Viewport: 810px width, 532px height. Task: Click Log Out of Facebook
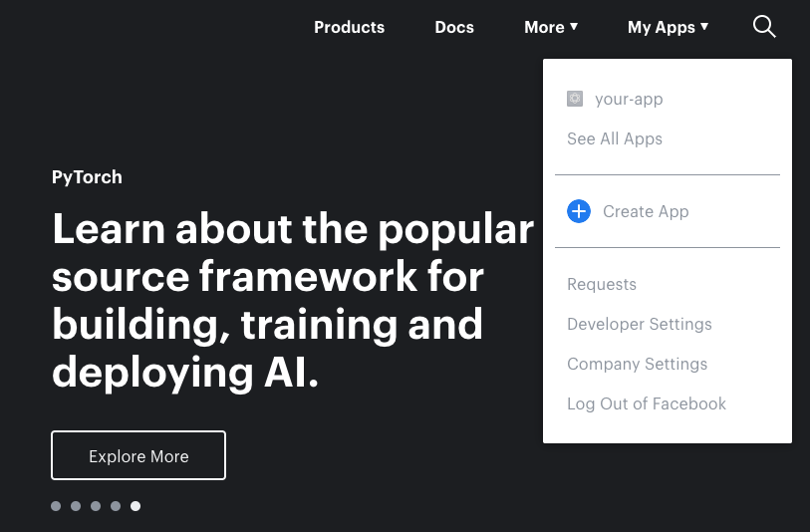pos(647,403)
